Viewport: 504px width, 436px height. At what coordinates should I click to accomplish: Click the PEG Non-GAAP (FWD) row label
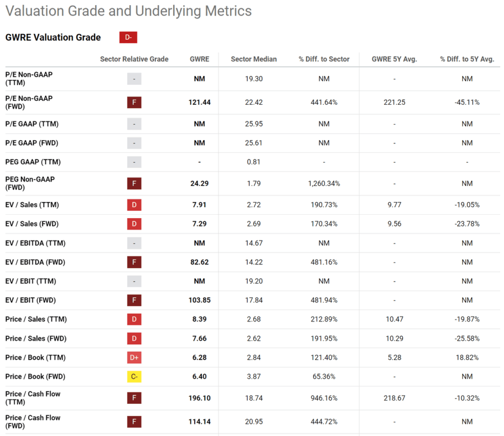pos(30,183)
